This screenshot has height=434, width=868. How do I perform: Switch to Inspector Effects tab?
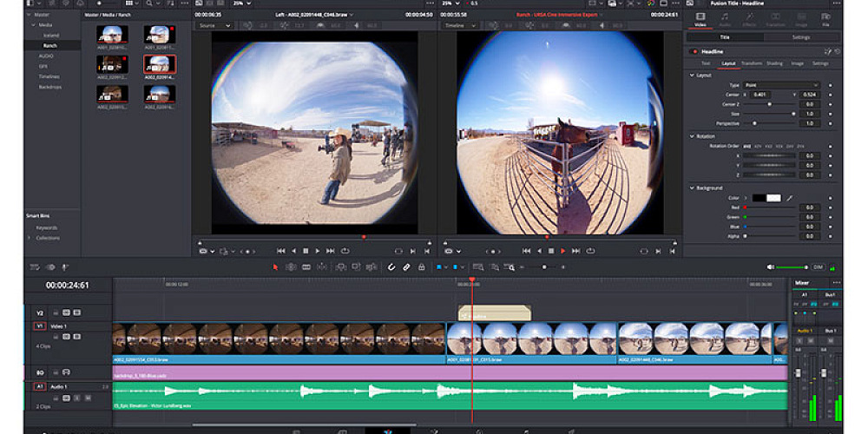pos(750,19)
